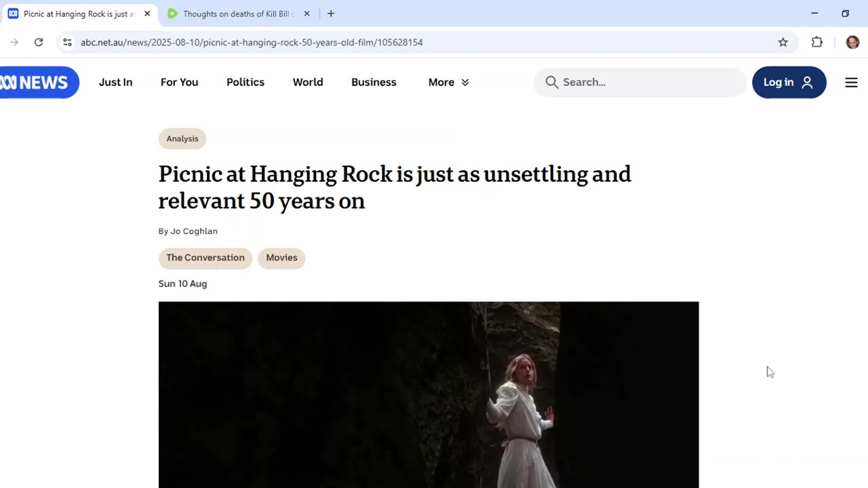The image size is (868, 488).
Task: Go to Just In section
Action: pyautogui.click(x=115, y=82)
